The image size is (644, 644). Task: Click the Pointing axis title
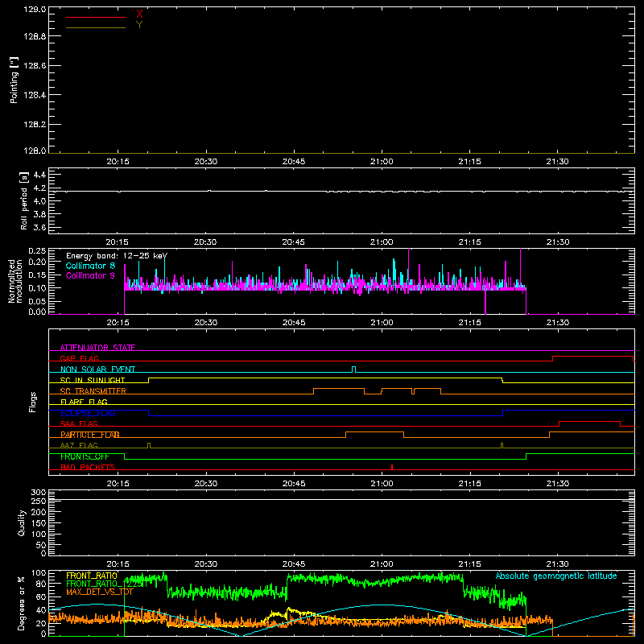pyautogui.click(x=14, y=80)
